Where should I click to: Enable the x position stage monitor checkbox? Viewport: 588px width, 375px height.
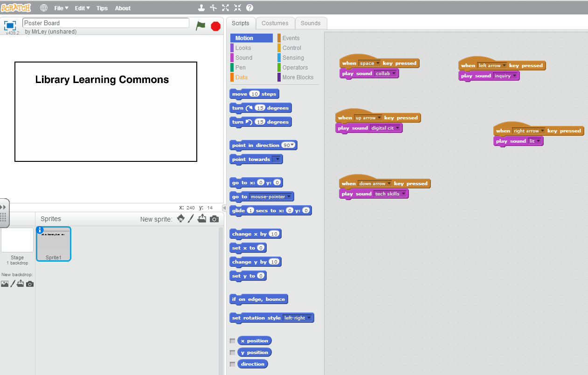(233, 340)
